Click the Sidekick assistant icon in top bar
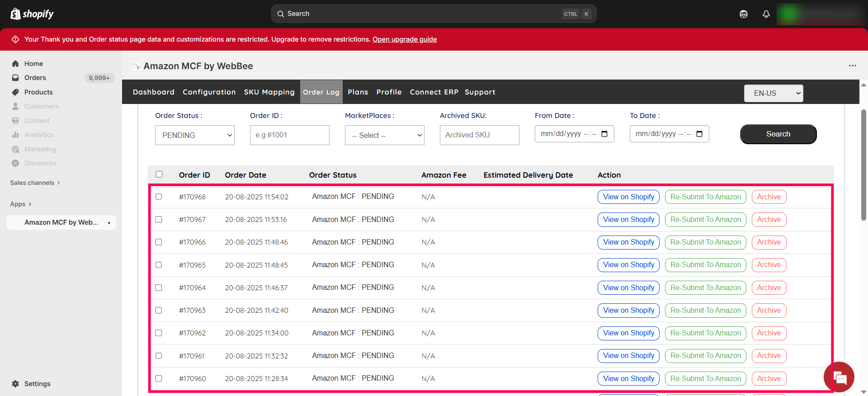 tap(743, 14)
